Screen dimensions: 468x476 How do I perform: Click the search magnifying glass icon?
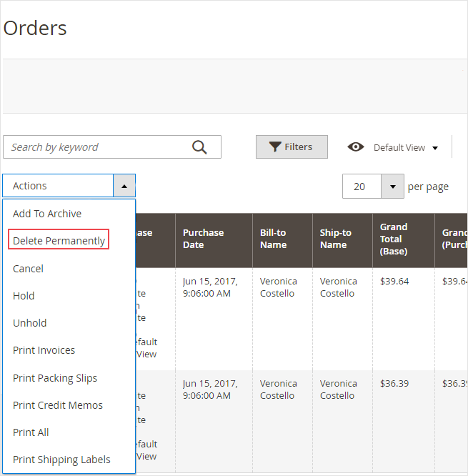click(199, 147)
